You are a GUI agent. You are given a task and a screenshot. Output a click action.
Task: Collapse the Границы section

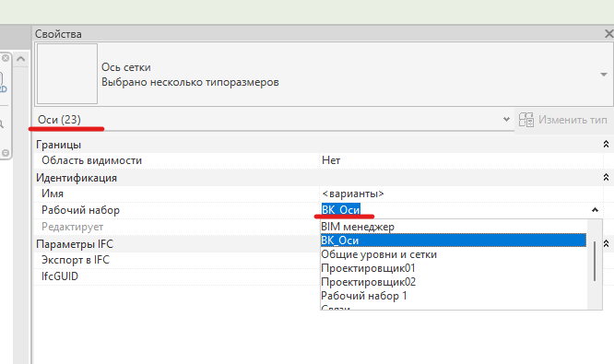pos(606,145)
